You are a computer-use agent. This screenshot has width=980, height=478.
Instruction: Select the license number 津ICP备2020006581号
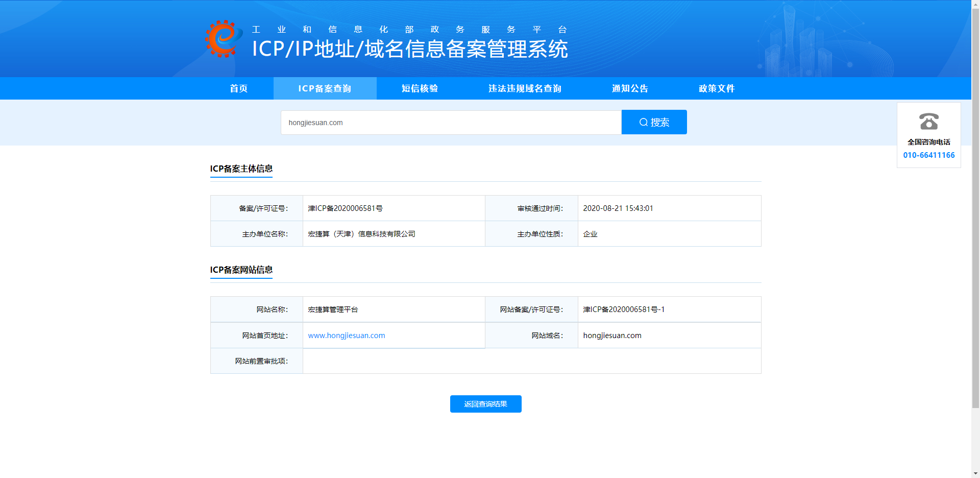click(x=346, y=208)
